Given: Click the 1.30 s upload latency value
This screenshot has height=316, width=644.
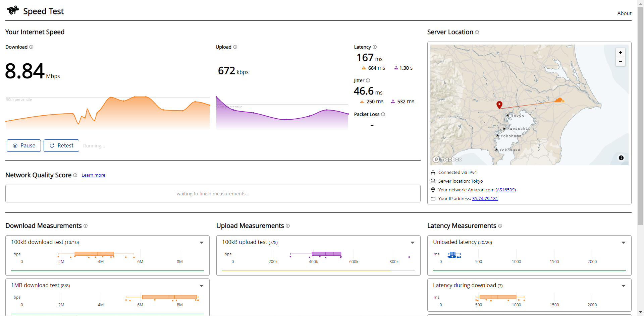Looking at the screenshot, I should (x=406, y=68).
